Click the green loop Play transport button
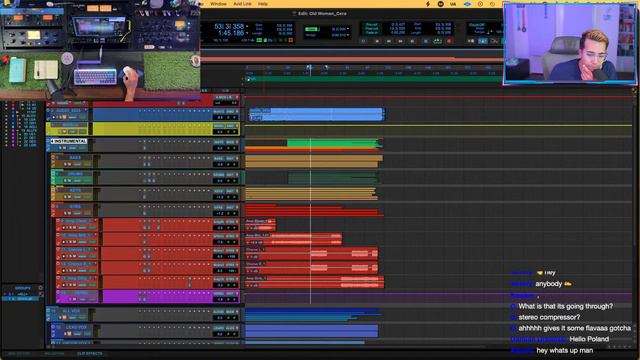The image size is (640, 360). point(438,41)
